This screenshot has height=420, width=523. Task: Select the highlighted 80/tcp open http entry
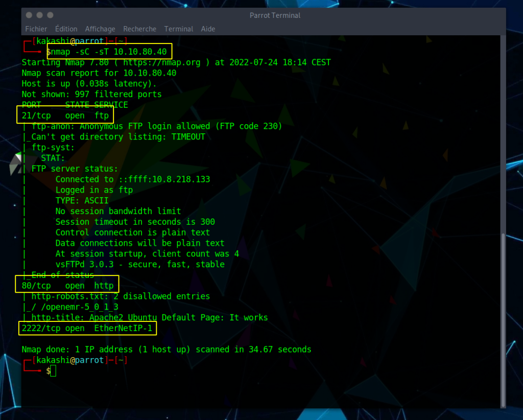67,286
